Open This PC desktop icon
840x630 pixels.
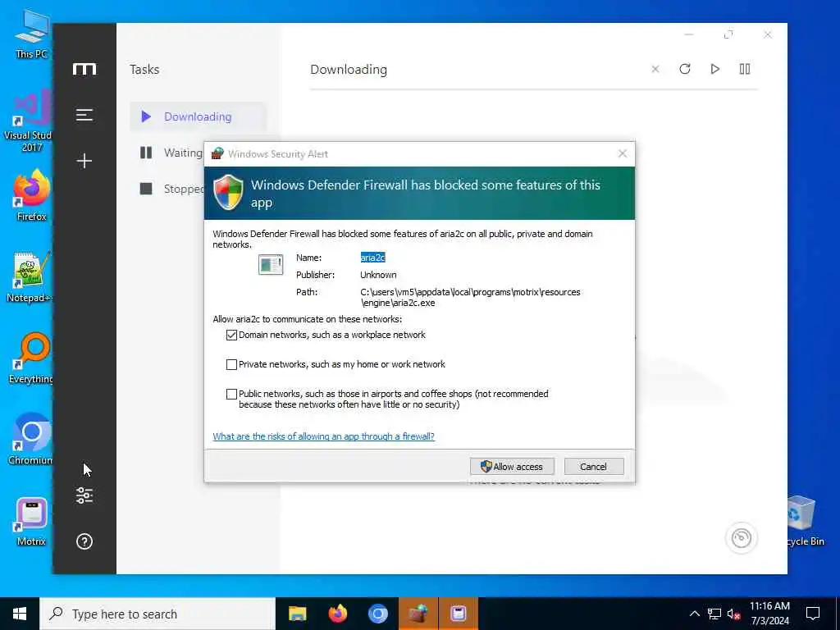tap(31, 34)
